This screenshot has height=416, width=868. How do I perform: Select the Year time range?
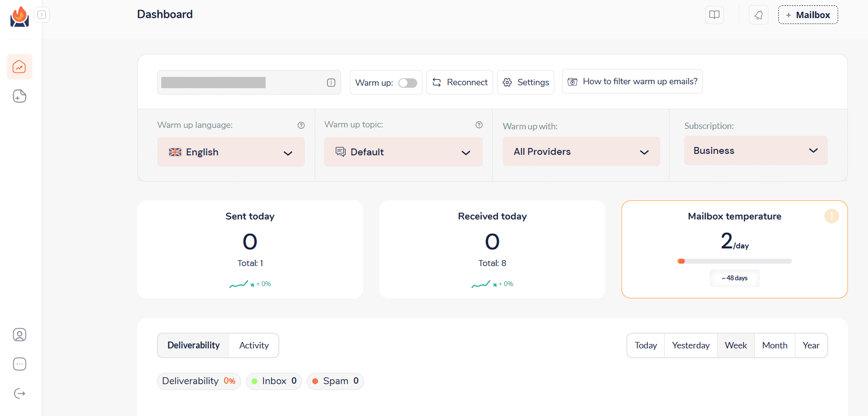click(811, 345)
